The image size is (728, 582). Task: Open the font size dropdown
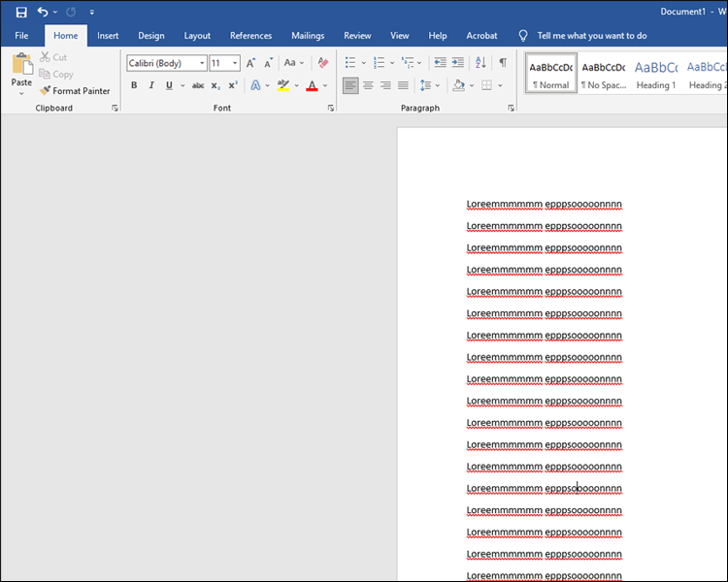click(x=235, y=63)
